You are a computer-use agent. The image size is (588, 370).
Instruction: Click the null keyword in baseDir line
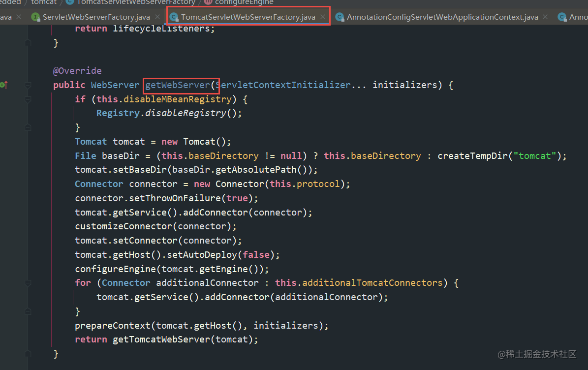point(291,156)
